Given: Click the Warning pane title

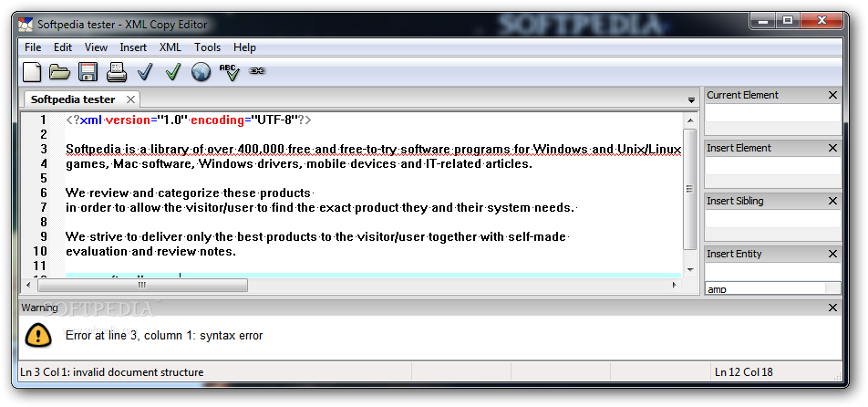Looking at the screenshot, I should pos(39,308).
